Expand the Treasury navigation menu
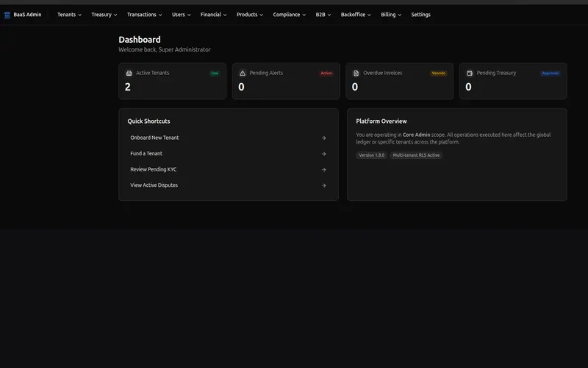Screen dimensions: 588x368 click(104, 15)
